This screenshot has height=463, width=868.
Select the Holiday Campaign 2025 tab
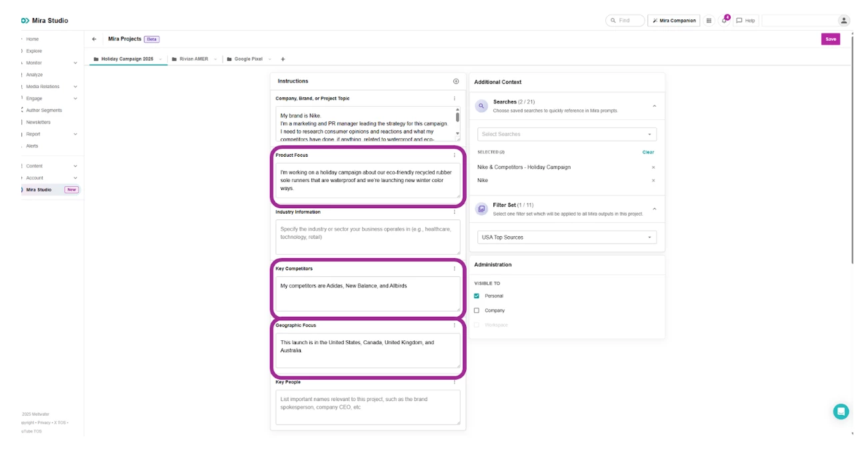[x=127, y=59]
